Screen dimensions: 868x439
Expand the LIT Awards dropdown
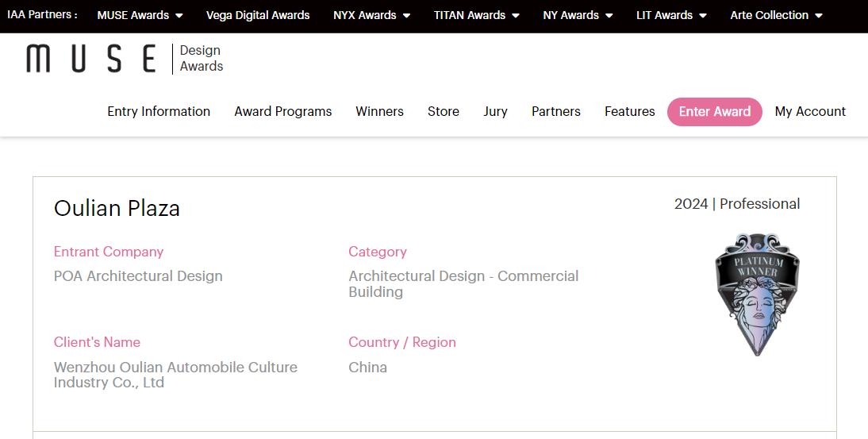[x=671, y=16]
